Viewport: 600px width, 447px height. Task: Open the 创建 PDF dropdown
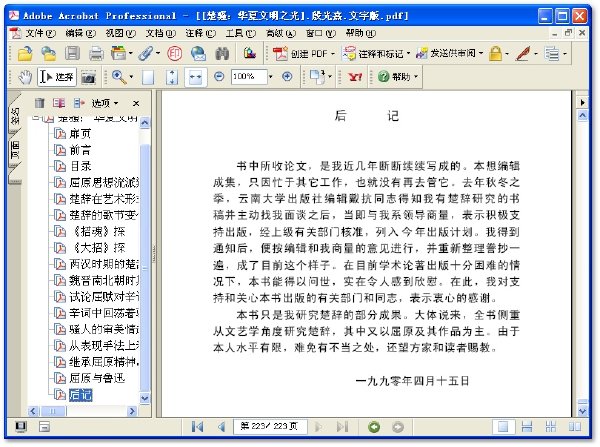304,54
